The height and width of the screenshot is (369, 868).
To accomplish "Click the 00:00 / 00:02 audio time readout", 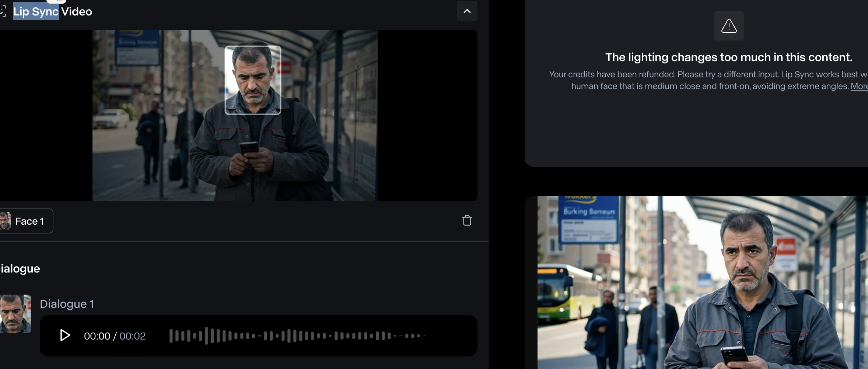I will (x=115, y=336).
